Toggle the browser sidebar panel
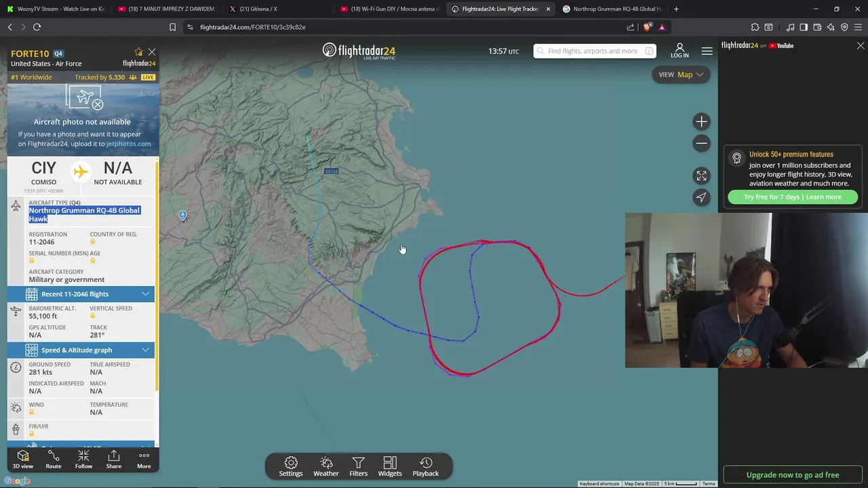Screen dimensions: 868x488 click(x=804, y=27)
